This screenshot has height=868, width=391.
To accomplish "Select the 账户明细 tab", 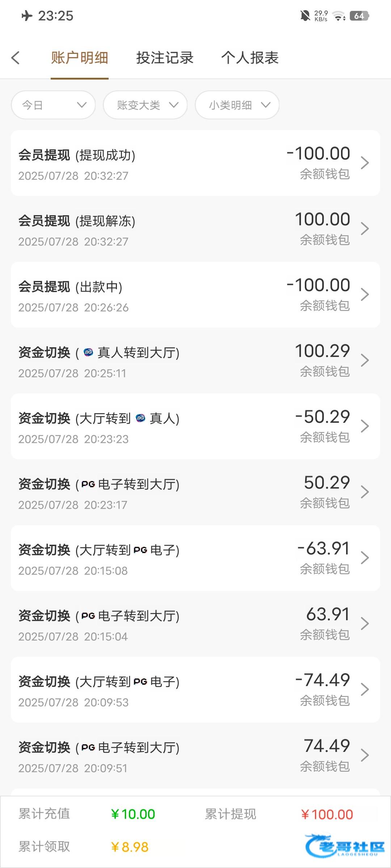I will pyautogui.click(x=80, y=58).
